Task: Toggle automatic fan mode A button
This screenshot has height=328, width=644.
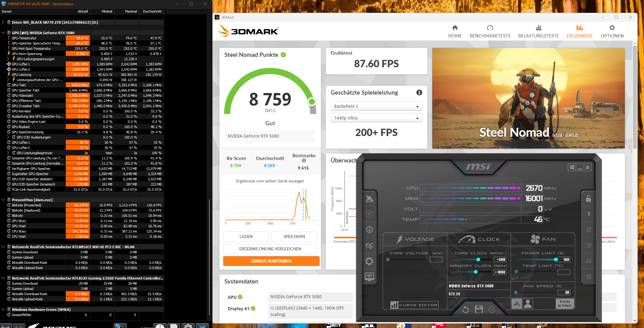Action: [517, 304]
